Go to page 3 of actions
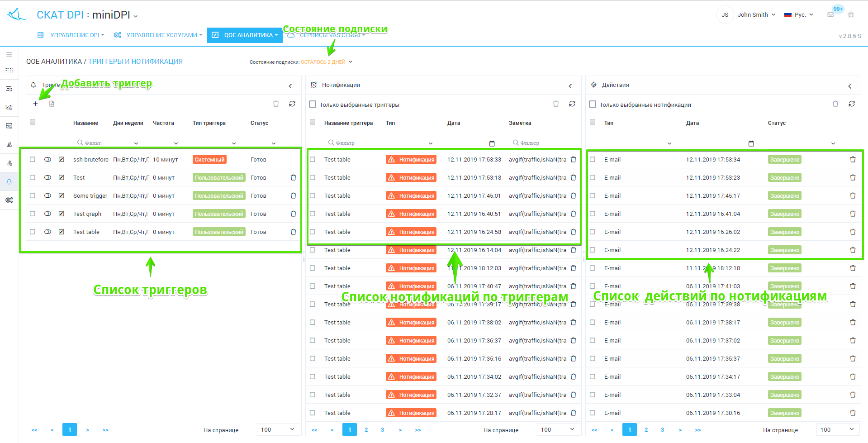The height and width of the screenshot is (443, 868). 662,430
